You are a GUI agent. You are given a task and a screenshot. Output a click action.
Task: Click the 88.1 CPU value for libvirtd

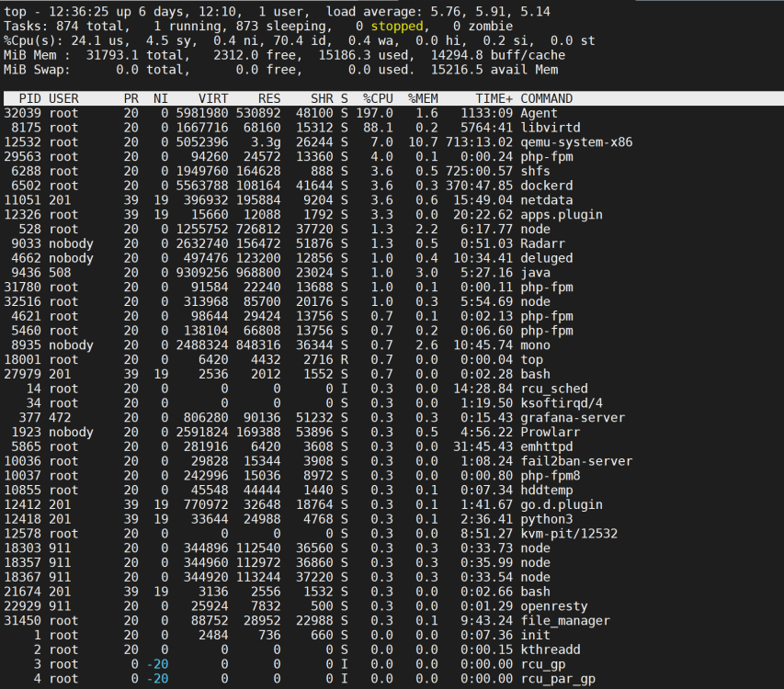378,128
